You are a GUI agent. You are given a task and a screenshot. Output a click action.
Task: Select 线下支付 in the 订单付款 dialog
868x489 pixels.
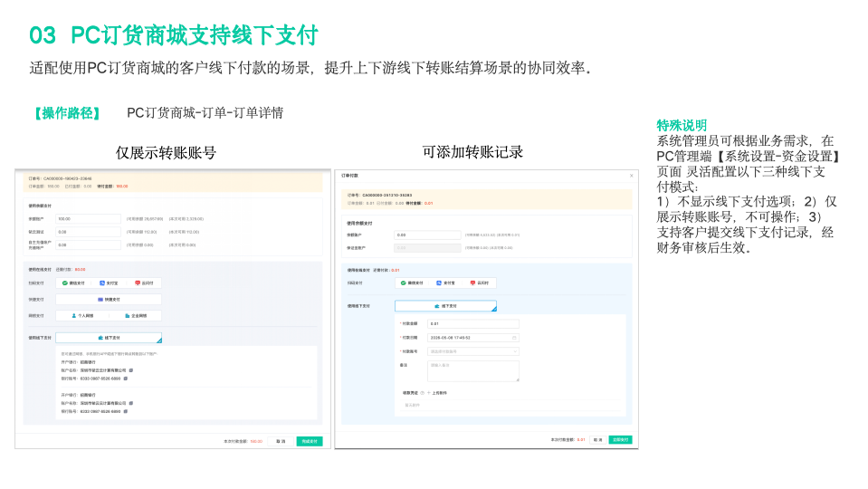click(x=445, y=306)
